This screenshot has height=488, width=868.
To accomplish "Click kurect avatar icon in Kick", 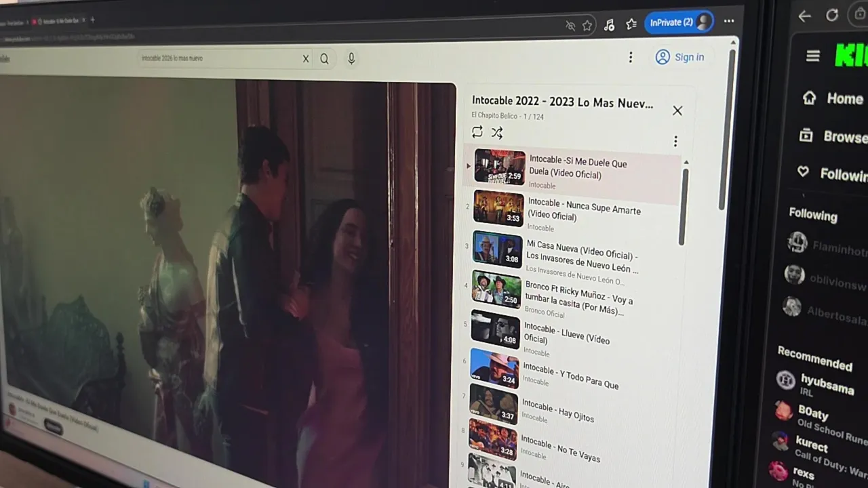I will pyautogui.click(x=781, y=441).
